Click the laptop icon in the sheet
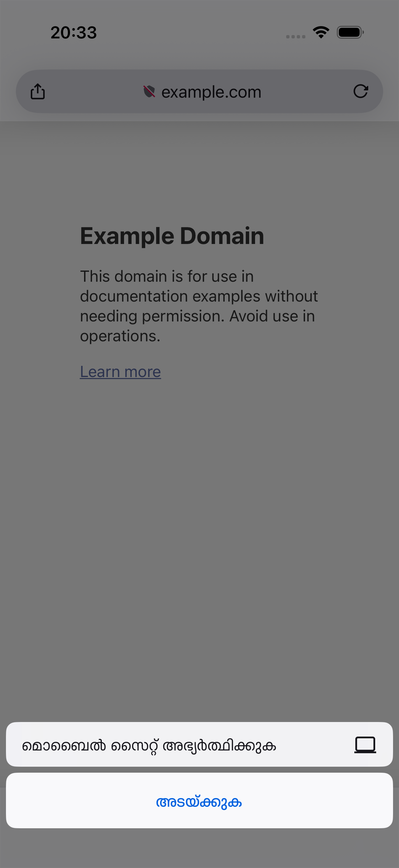Screen dimensions: 399x868 click(365, 745)
